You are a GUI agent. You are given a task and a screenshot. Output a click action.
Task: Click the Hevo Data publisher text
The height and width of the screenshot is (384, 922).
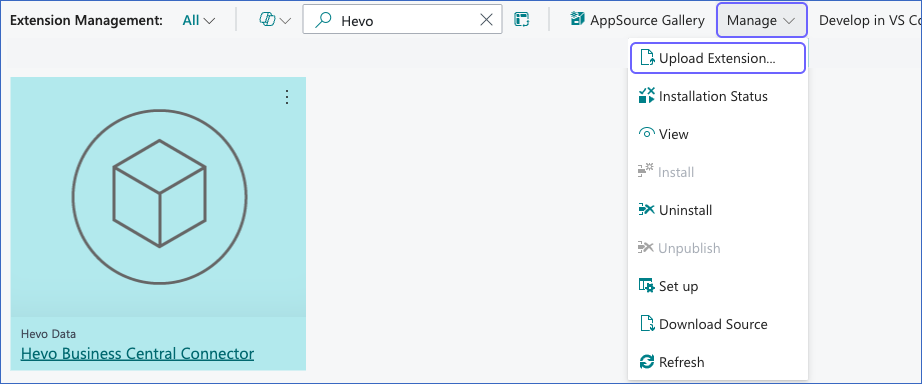48,334
